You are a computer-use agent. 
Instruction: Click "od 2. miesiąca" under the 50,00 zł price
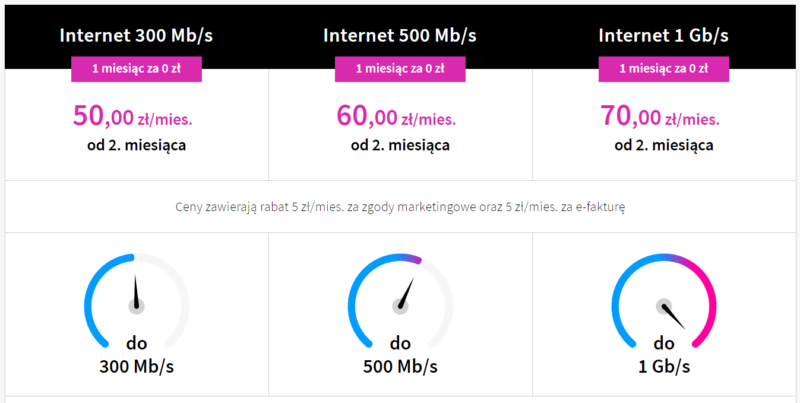pos(136,145)
